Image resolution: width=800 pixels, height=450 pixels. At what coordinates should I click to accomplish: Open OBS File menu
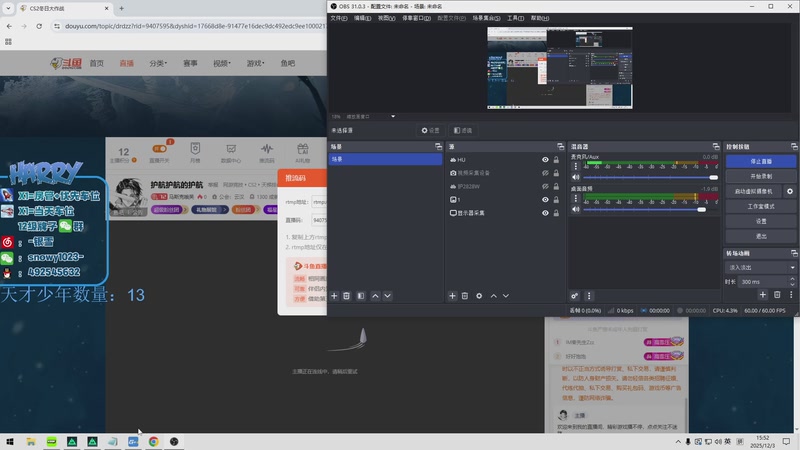click(339, 18)
